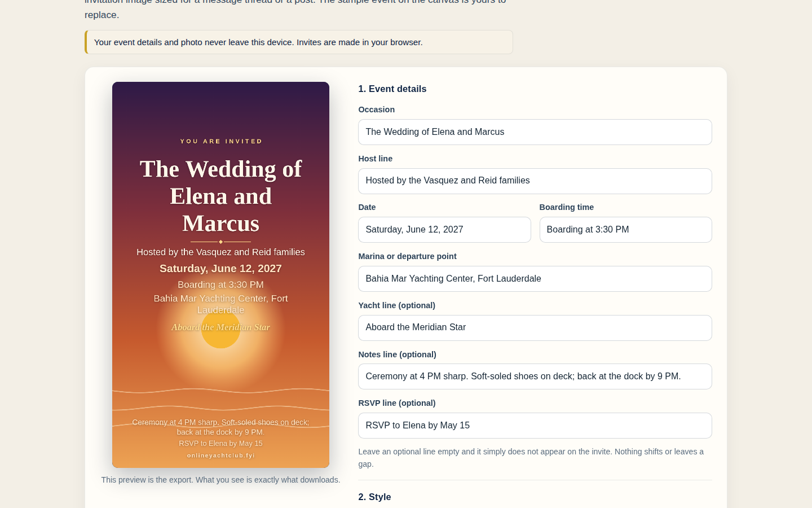
Task: Click the 'Yacht line (optional)' label
Action: pos(397,305)
